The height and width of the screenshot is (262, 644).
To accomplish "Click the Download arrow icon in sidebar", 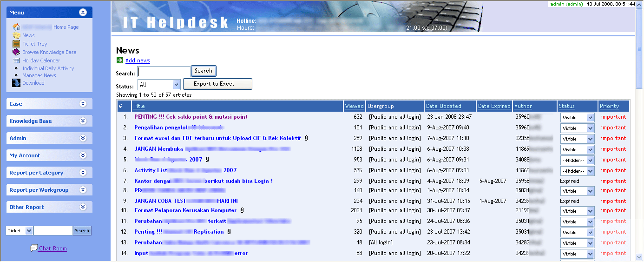I will pyautogui.click(x=16, y=83).
